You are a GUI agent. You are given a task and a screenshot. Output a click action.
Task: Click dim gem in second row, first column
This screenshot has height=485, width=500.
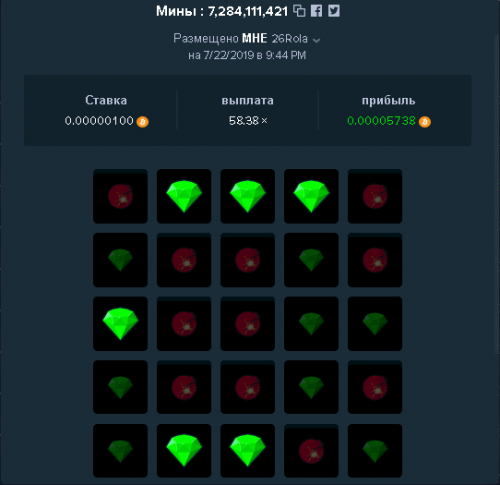point(120,260)
